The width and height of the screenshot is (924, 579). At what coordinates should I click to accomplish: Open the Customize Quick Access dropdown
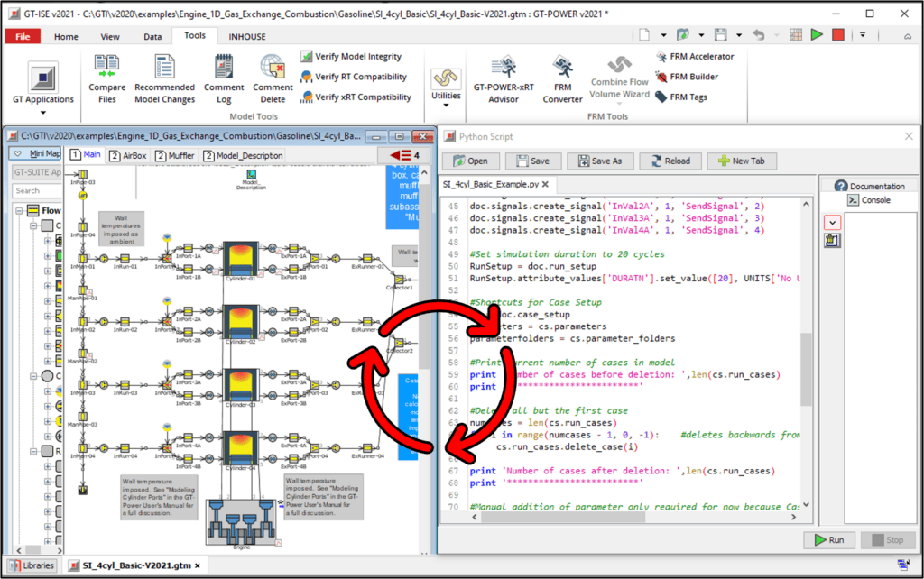point(862,35)
